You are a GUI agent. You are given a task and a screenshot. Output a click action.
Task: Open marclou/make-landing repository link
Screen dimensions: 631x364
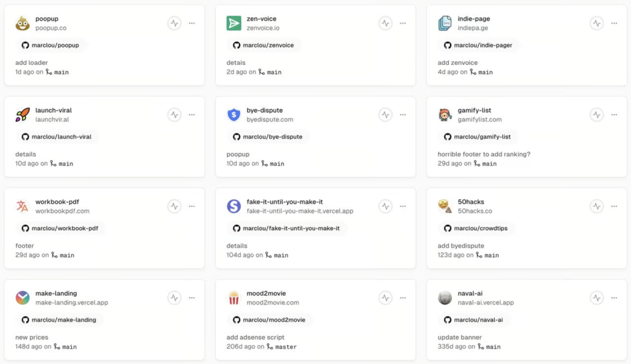tap(59, 320)
